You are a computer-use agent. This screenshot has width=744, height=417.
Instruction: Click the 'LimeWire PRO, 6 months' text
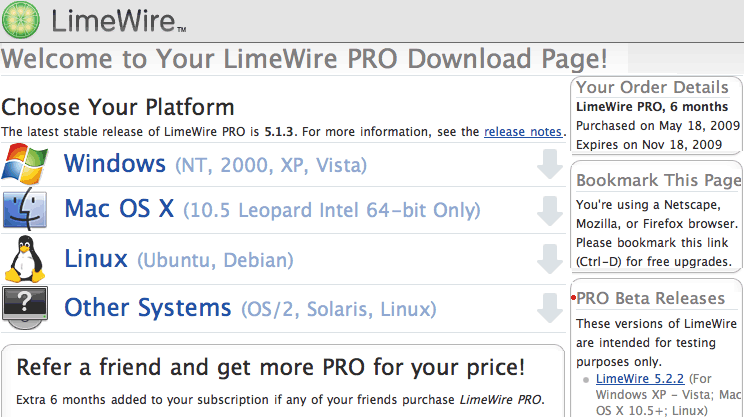coord(652,107)
